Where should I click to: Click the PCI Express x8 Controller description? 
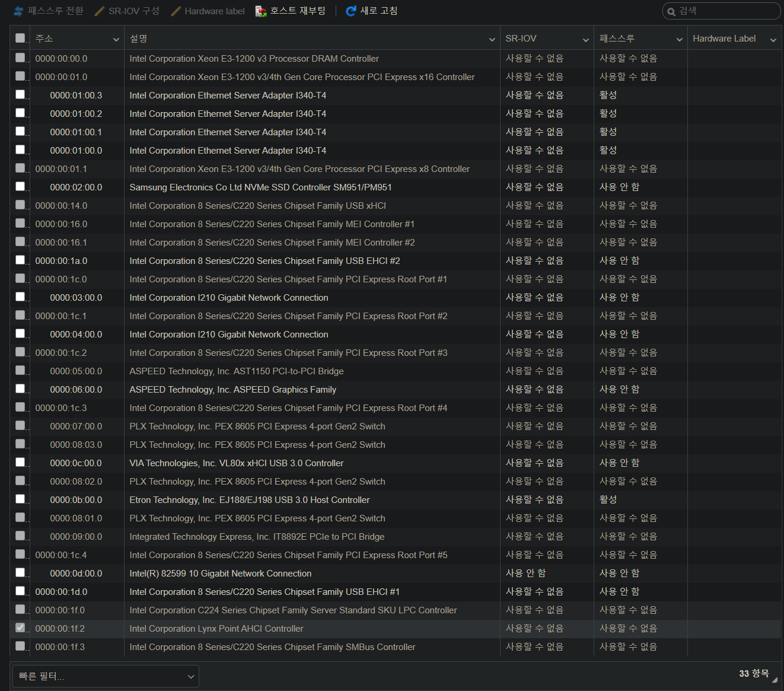[299, 169]
